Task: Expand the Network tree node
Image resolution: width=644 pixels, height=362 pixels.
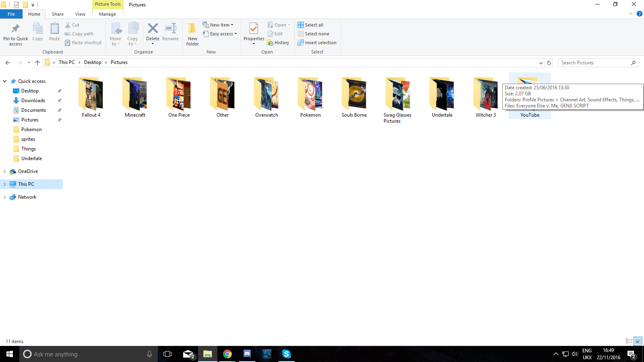Action: [5, 197]
